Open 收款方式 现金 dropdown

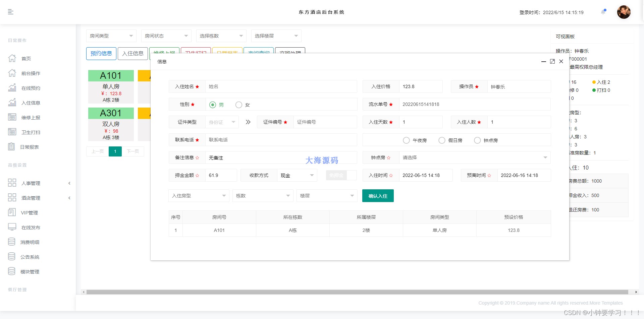[297, 175]
